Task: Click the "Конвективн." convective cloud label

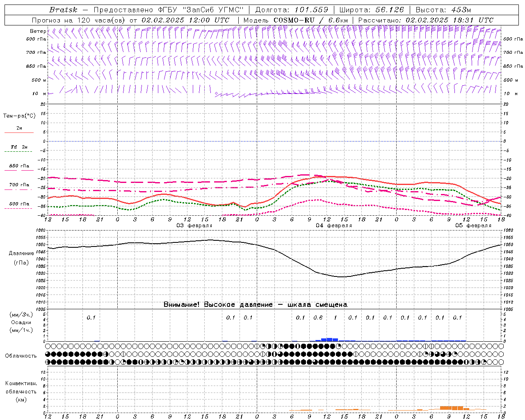Action: point(21,383)
